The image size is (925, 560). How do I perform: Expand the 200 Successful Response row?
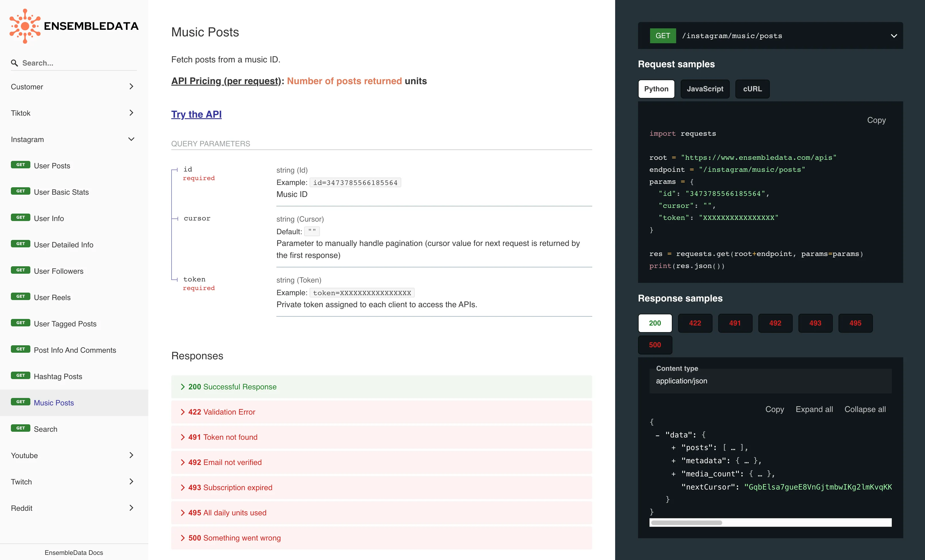click(x=381, y=387)
